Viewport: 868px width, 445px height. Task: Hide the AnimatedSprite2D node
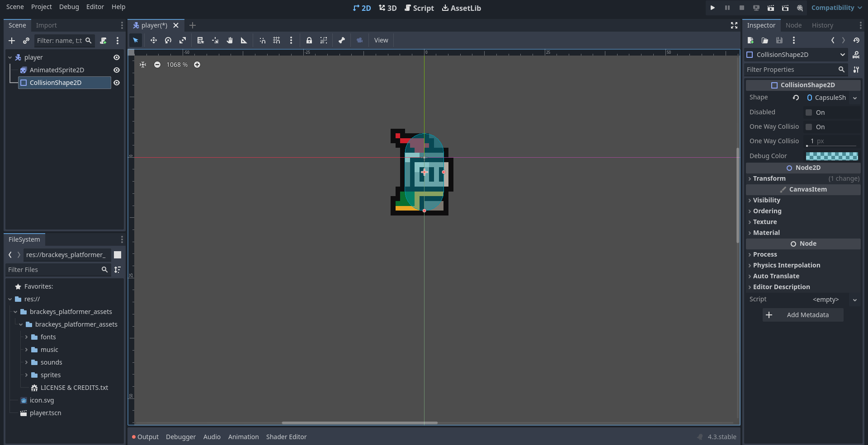[x=117, y=70]
